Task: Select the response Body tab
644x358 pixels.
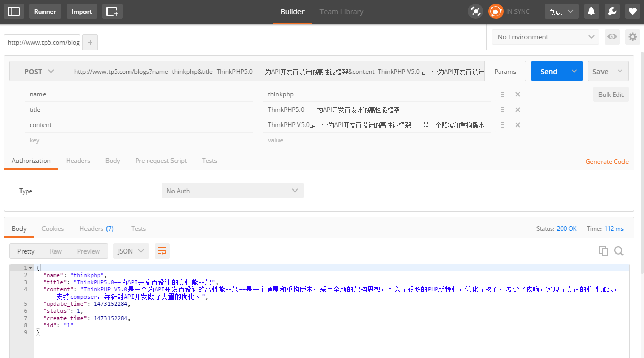Action: click(19, 229)
